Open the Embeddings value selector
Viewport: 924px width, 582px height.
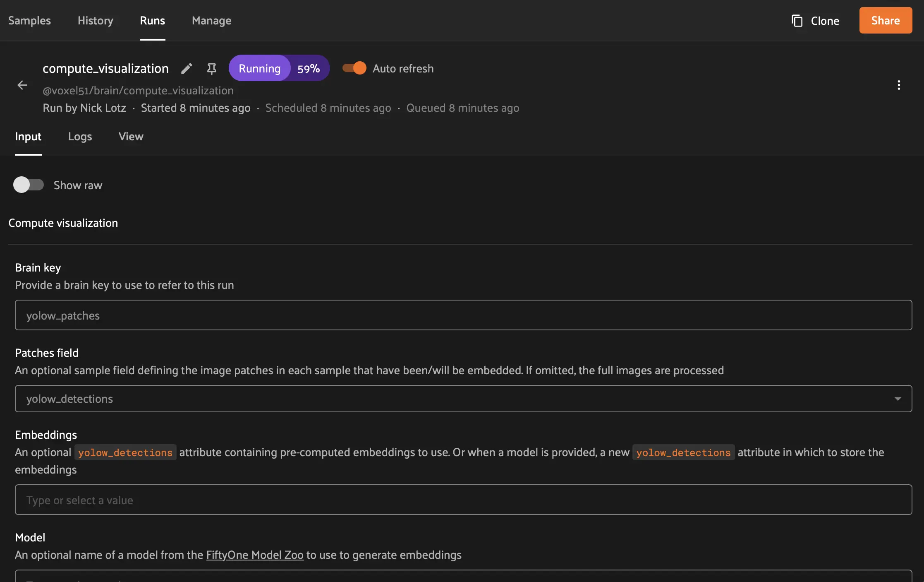463,500
